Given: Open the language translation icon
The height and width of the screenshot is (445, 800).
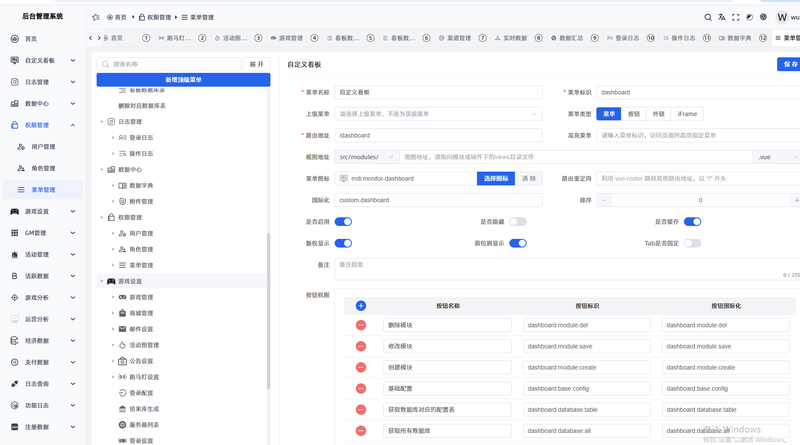Looking at the screenshot, I should [x=721, y=17].
